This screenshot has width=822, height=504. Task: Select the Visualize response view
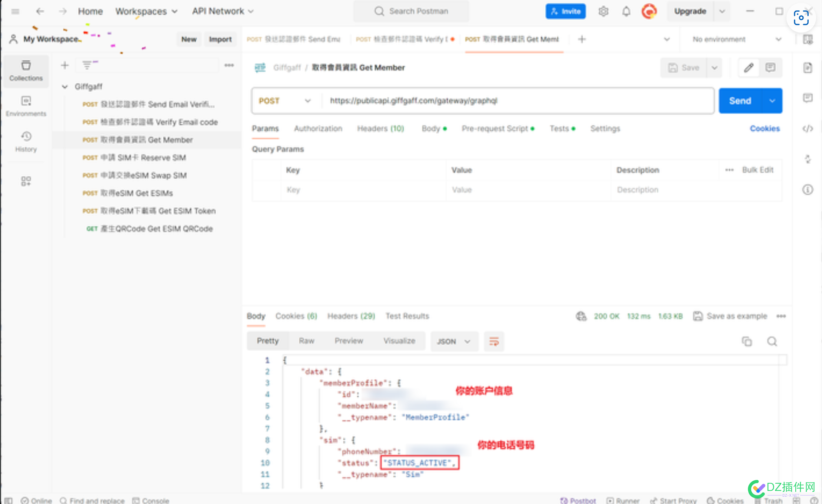[399, 341]
